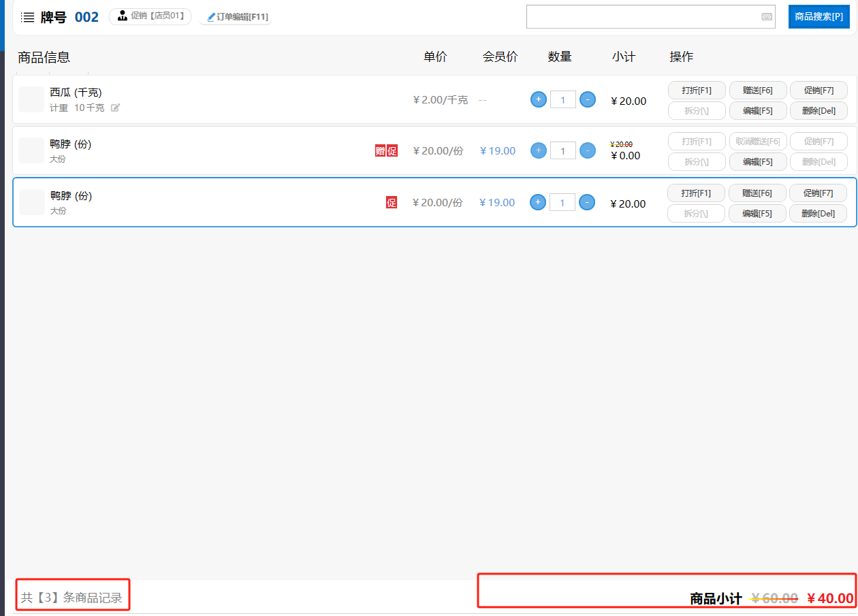
Task: Click 取消赠送[F6] on gifted 鸭脖
Action: coord(758,142)
